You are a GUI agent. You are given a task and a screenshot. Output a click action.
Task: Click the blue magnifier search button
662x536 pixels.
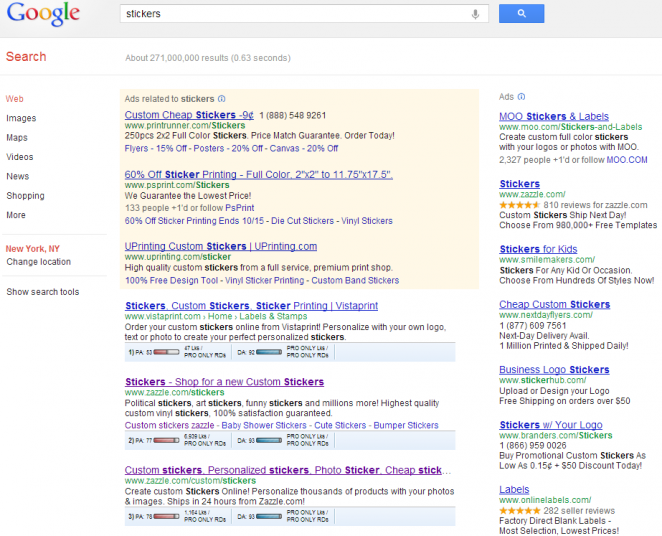(521, 14)
